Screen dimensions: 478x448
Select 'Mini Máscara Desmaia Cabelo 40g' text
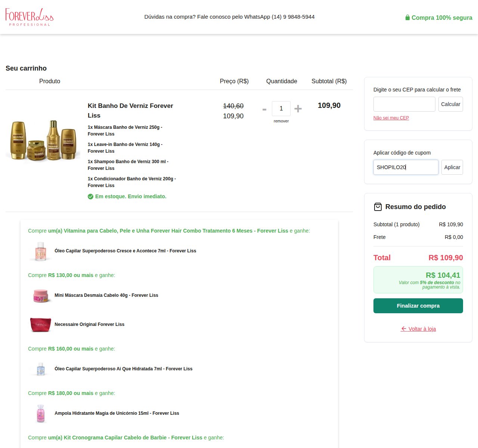[x=106, y=295]
